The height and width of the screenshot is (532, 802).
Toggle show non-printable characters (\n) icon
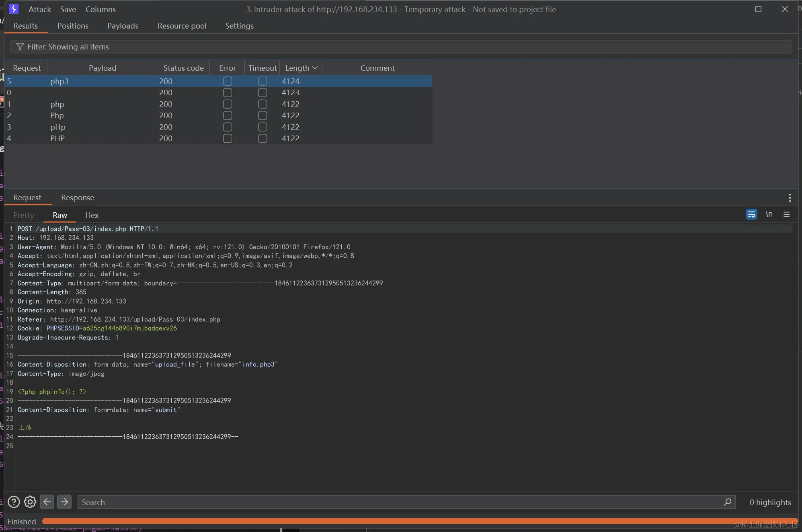769,214
